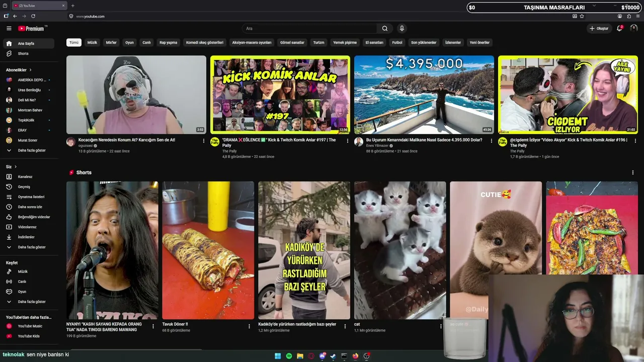Open Beğendiğim videolar in the sidebar
The image size is (644, 362).
(30, 217)
